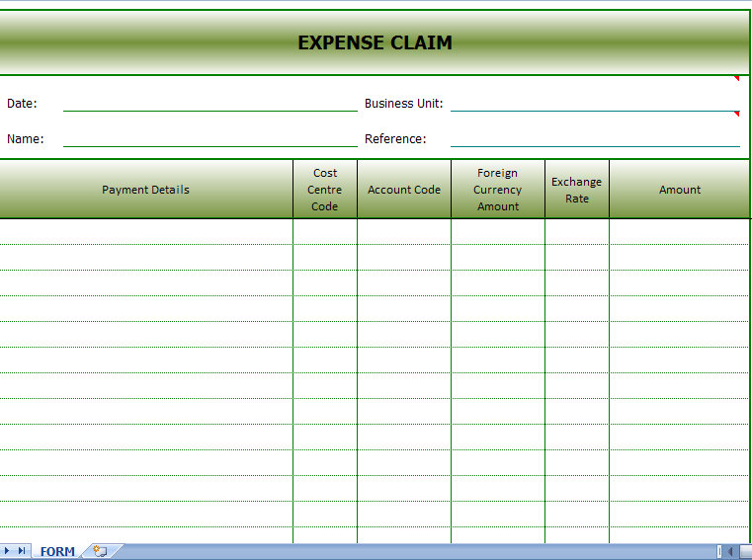Select the Account Code header cell
The width and height of the screenshot is (752, 560).
point(404,190)
